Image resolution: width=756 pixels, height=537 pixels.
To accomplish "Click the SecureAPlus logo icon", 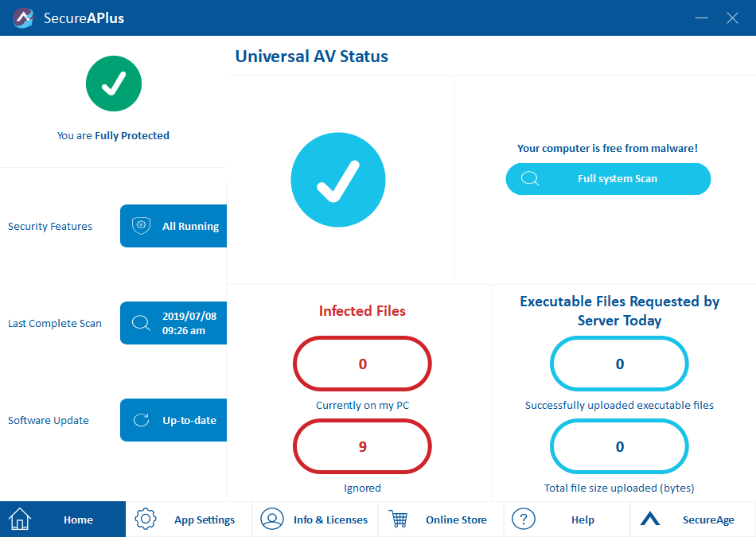I will click(x=23, y=18).
